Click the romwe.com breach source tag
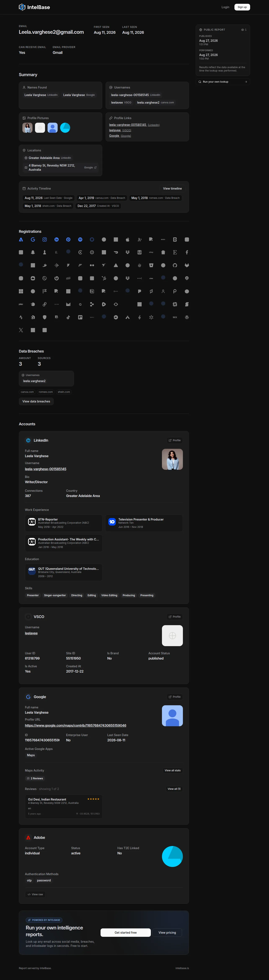This screenshot has width=269, height=980. [x=46, y=392]
